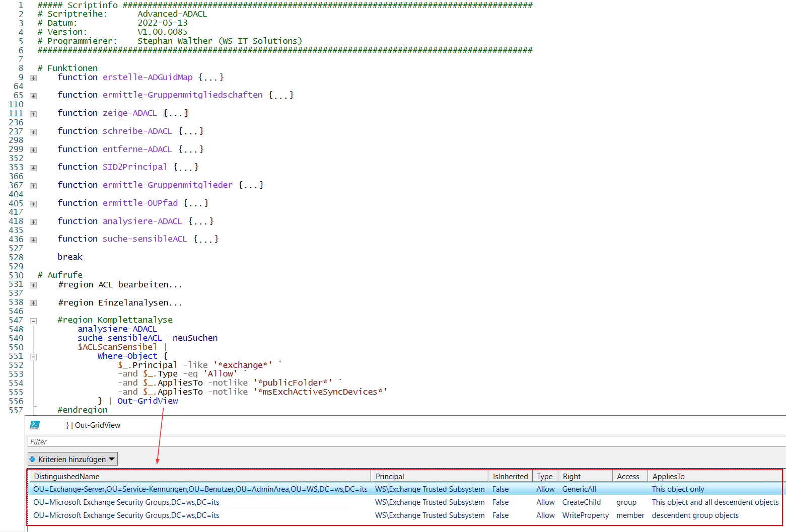Expand the erstelle-ADGuidMap function fold

point(33,78)
